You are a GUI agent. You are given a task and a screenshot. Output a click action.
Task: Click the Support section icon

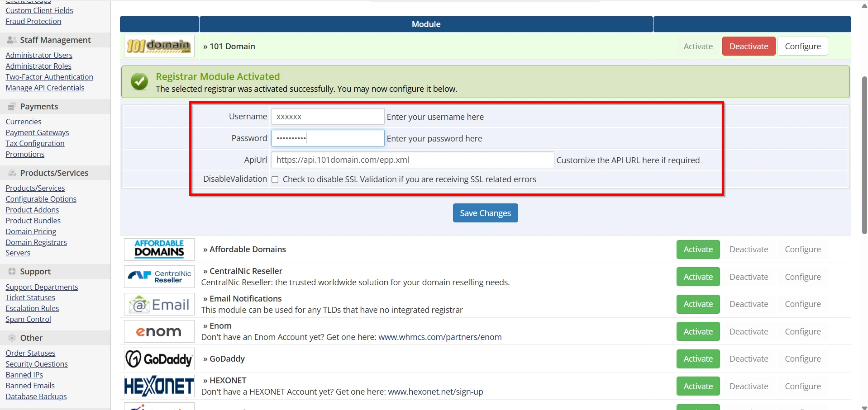click(12, 272)
